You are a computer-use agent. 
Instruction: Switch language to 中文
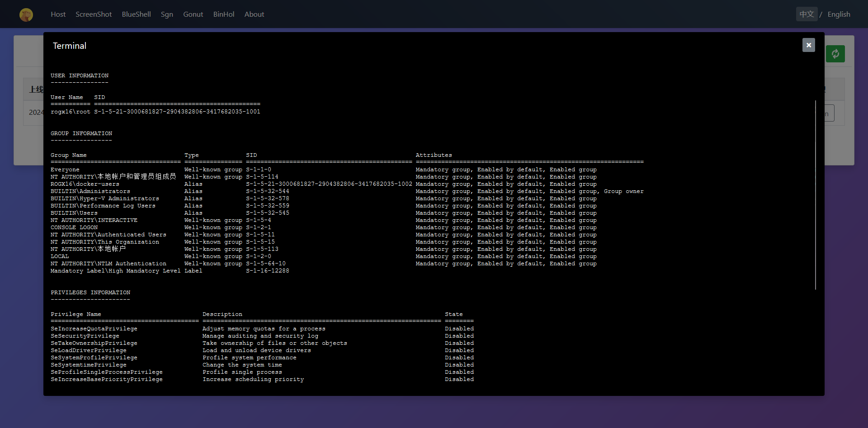tap(807, 14)
